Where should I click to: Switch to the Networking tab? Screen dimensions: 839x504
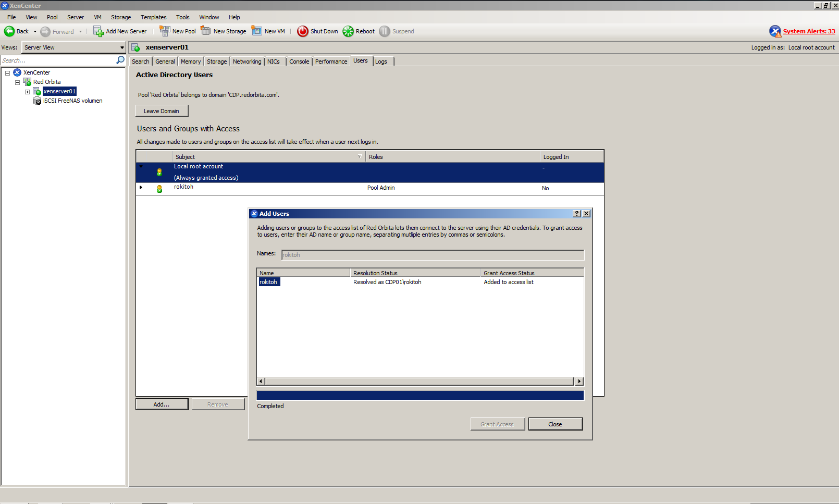[x=246, y=62]
